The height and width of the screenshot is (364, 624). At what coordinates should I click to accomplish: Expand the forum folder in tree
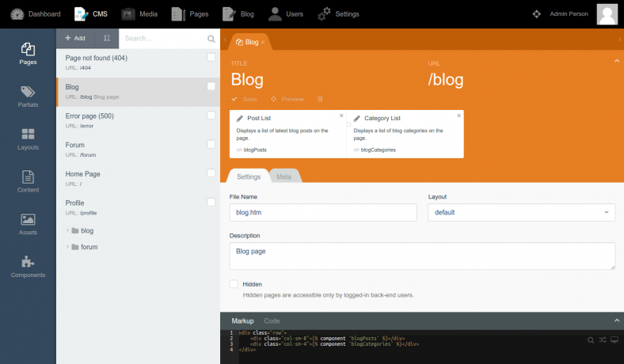[67, 247]
